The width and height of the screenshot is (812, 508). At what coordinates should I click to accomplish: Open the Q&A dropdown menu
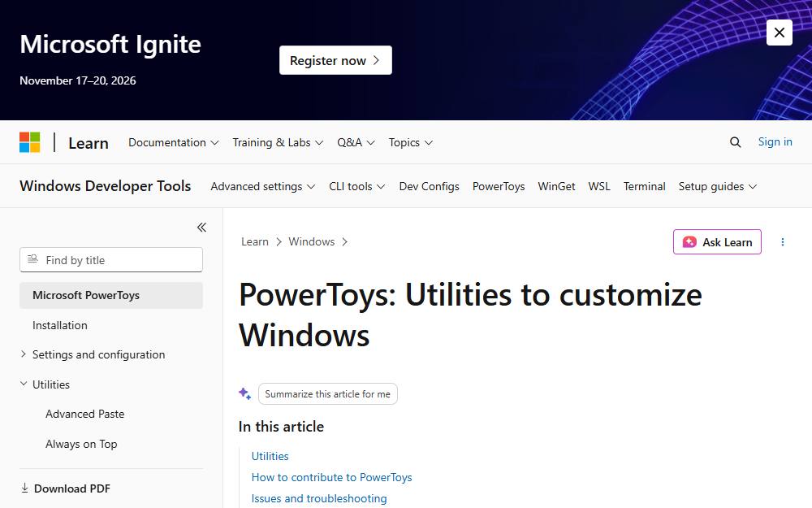(356, 142)
